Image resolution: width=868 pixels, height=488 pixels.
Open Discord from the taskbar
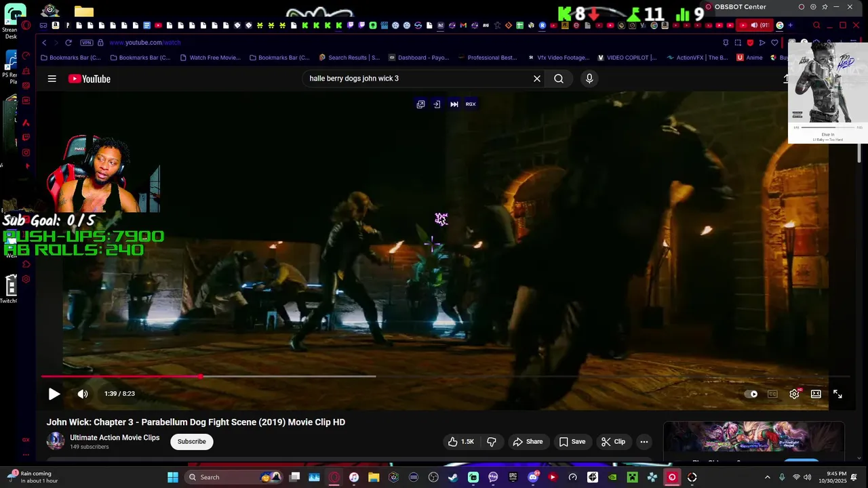click(x=533, y=477)
